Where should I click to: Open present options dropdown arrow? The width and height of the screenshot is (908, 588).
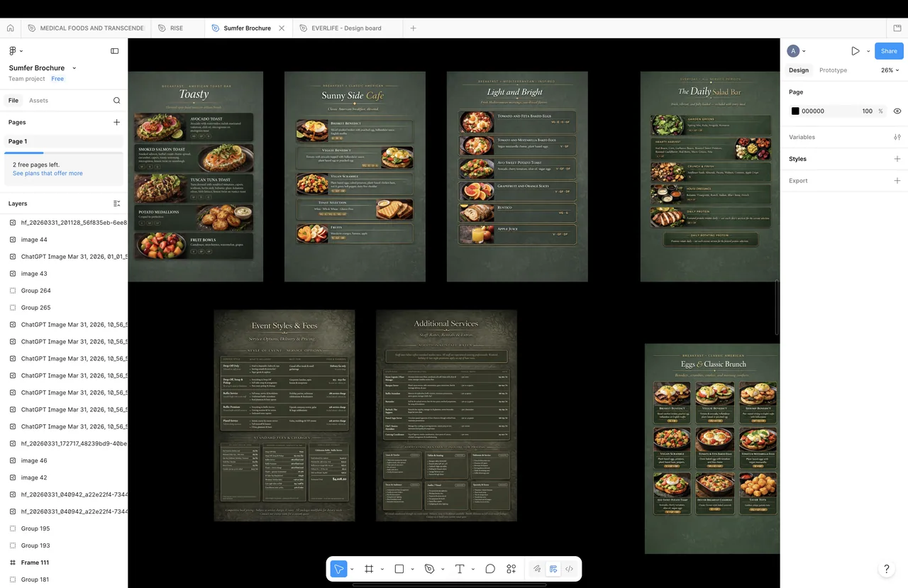pos(868,51)
